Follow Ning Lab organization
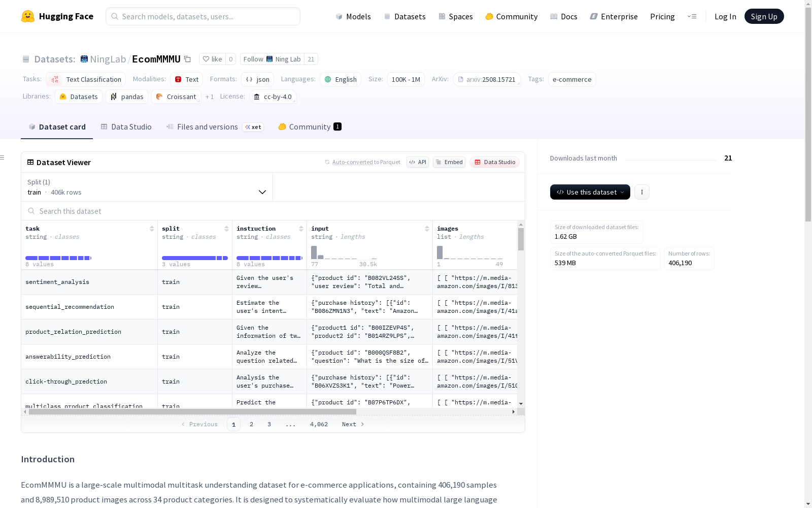 [272, 59]
